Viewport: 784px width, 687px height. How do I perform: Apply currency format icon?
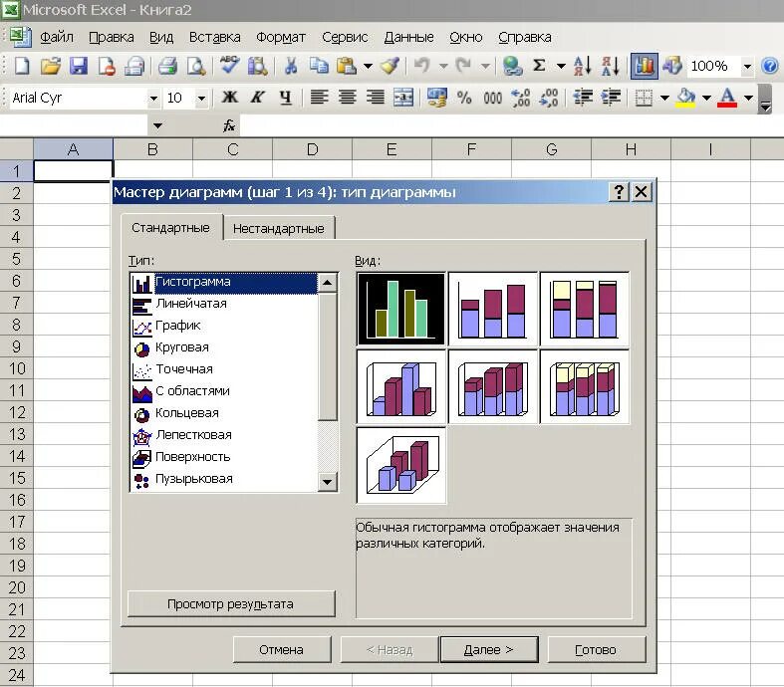436,98
